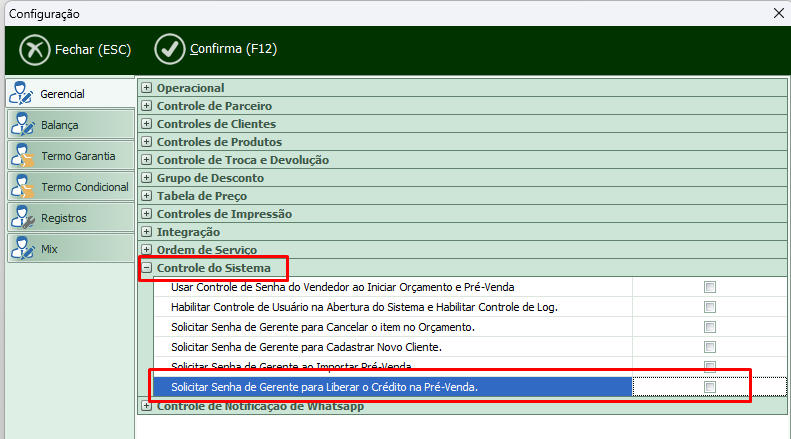This screenshot has height=439, width=791.
Task: Switch to the Registros tab label
Action: click(x=64, y=218)
